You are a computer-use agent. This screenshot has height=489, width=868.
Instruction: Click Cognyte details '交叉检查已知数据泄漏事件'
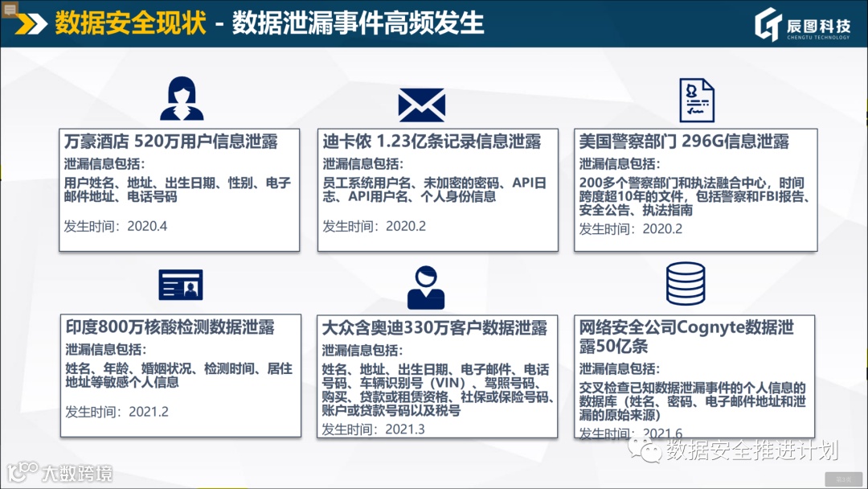coord(654,388)
